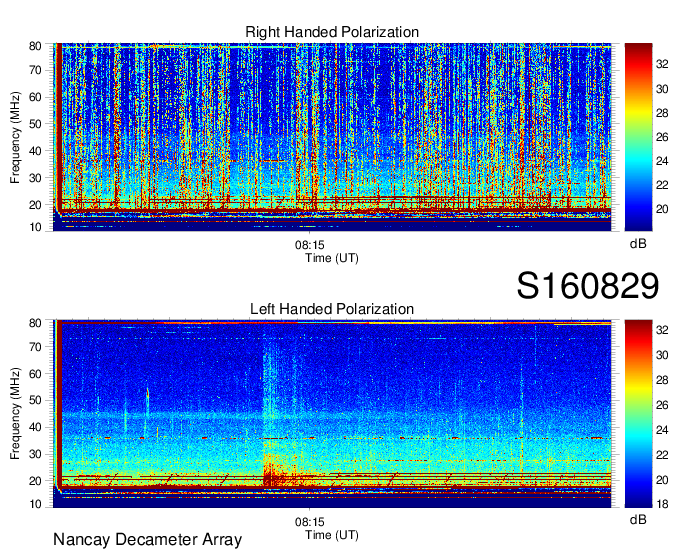Click the Left Handed Polarization spectrogram

tap(332, 414)
